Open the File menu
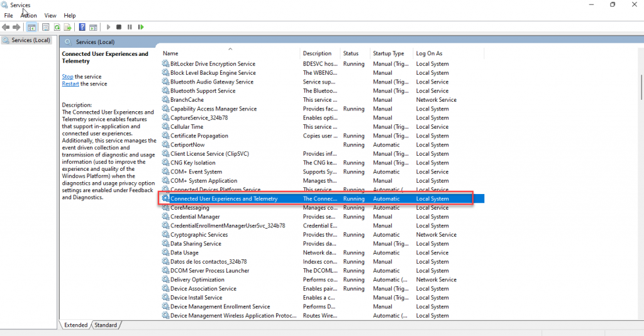644x336 pixels. [x=8, y=16]
